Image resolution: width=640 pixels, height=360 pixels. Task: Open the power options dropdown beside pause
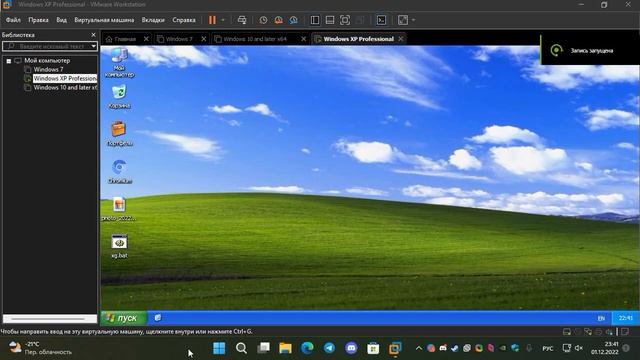point(223,20)
